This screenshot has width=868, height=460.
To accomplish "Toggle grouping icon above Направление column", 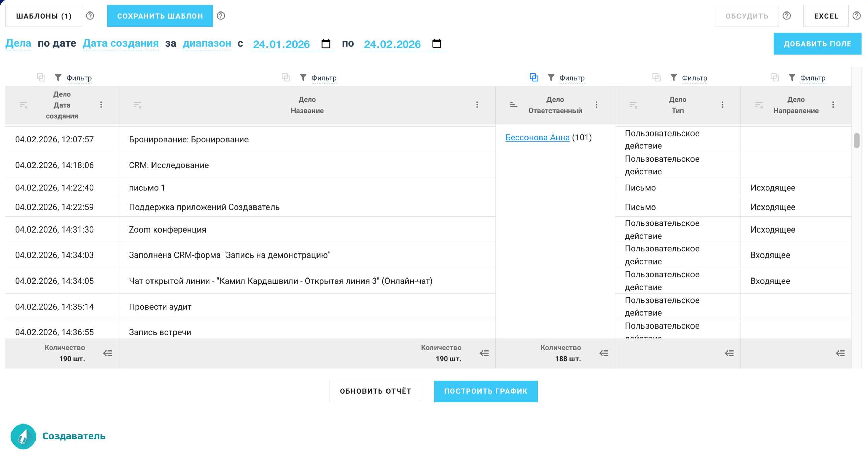I will 775,77.
